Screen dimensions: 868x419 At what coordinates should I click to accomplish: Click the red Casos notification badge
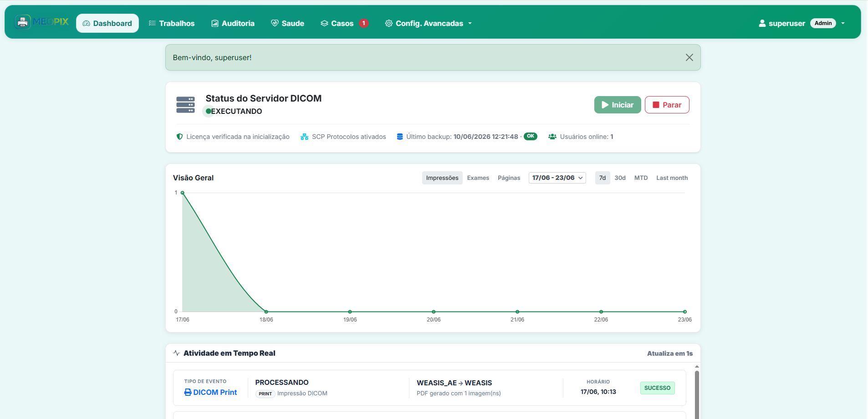[x=363, y=23]
